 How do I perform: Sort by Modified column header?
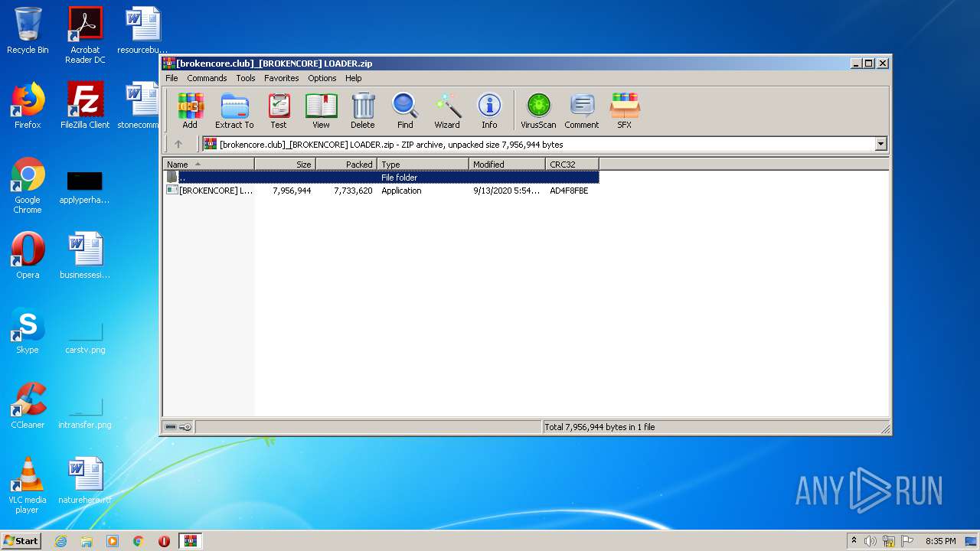[x=506, y=165]
